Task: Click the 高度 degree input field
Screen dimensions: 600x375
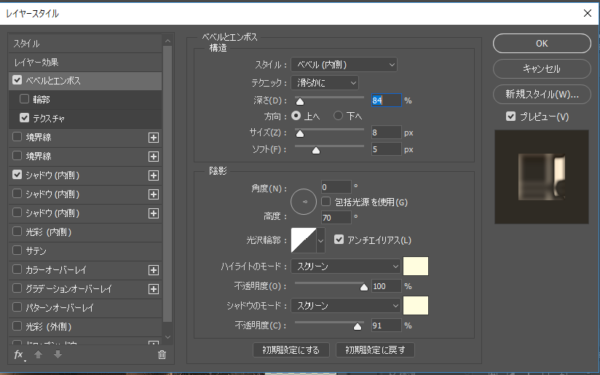Action: pos(336,218)
